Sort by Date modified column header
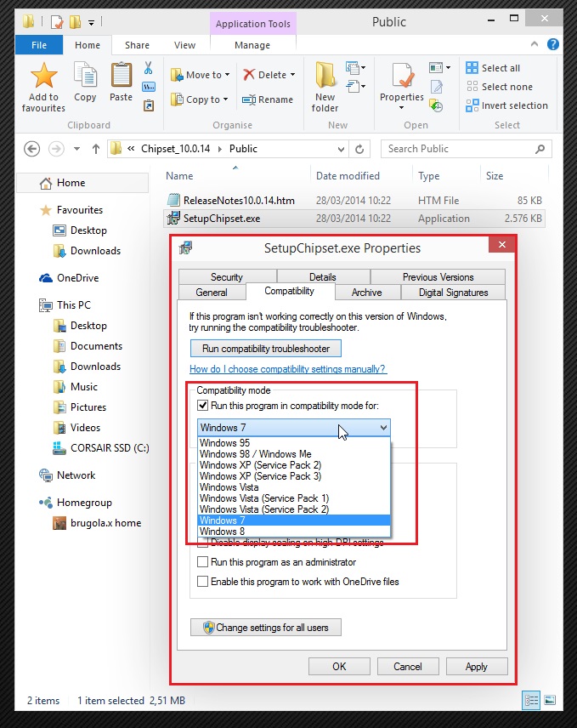 pyautogui.click(x=348, y=176)
